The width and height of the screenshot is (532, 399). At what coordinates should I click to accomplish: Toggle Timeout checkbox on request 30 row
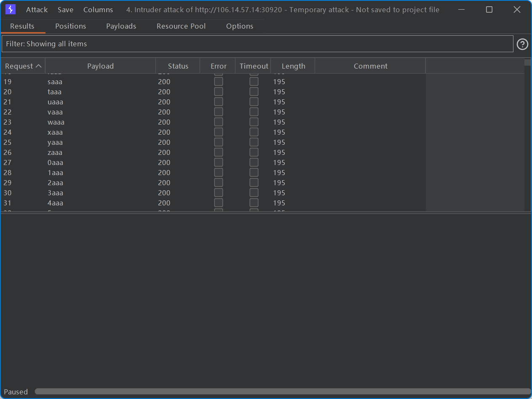[x=254, y=193]
